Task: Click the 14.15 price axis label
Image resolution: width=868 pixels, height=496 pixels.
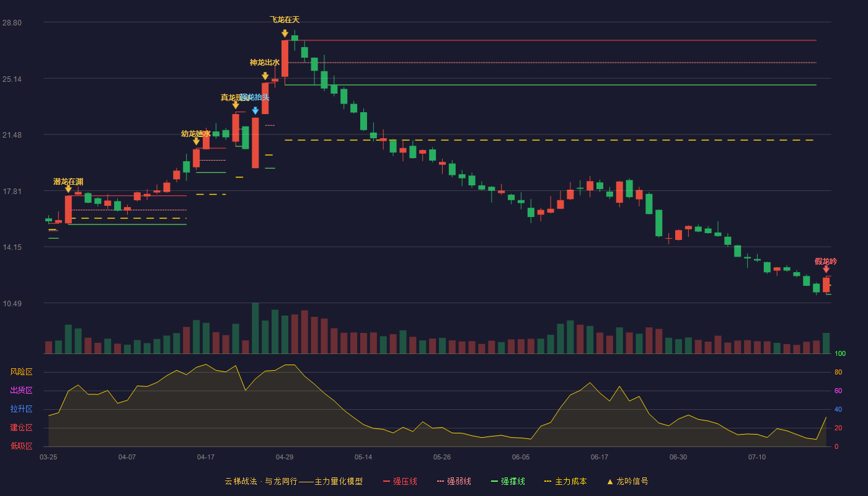Action: tap(12, 247)
